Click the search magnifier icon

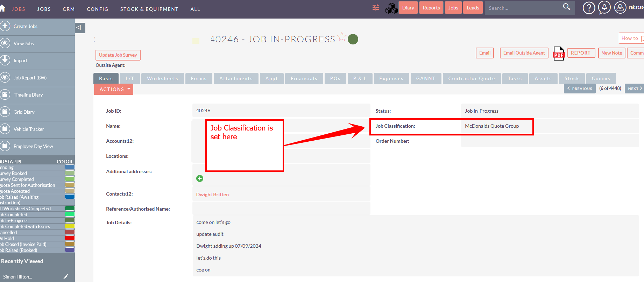(x=566, y=7)
